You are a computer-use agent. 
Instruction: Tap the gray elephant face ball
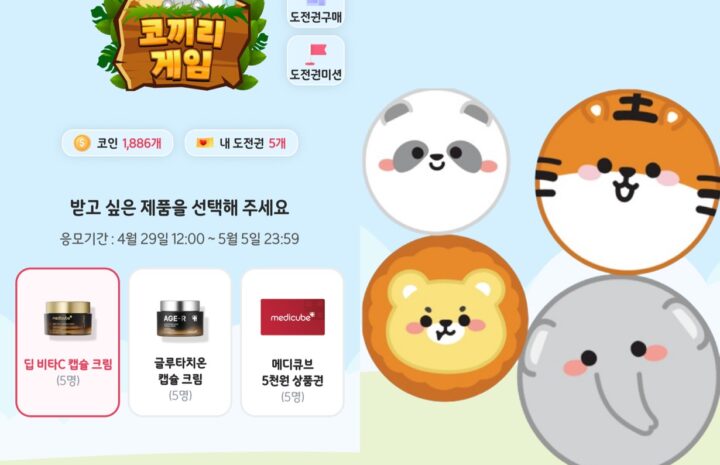pyautogui.click(x=619, y=370)
